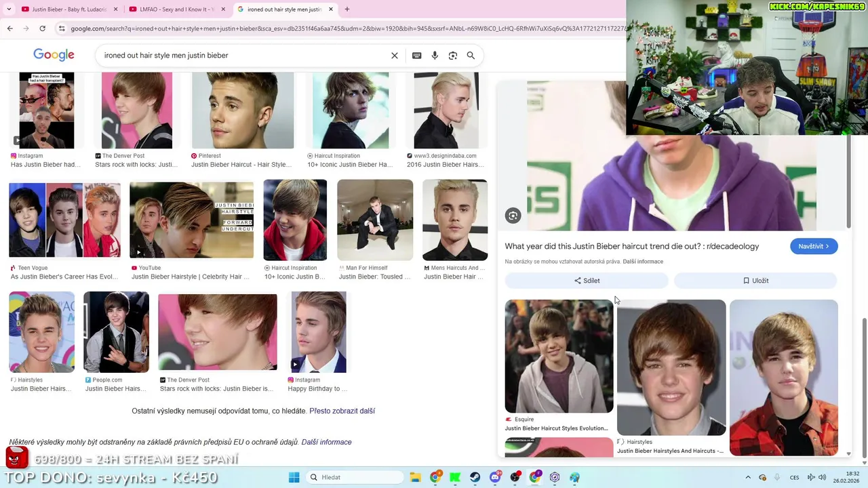
Task: Clear the search query with the X
Action: click(x=395, y=56)
